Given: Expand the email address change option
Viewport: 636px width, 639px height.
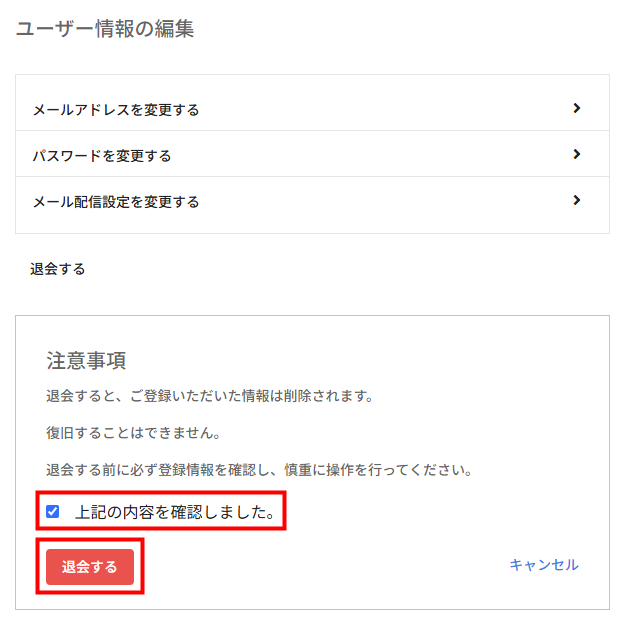Looking at the screenshot, I should 312,108.
